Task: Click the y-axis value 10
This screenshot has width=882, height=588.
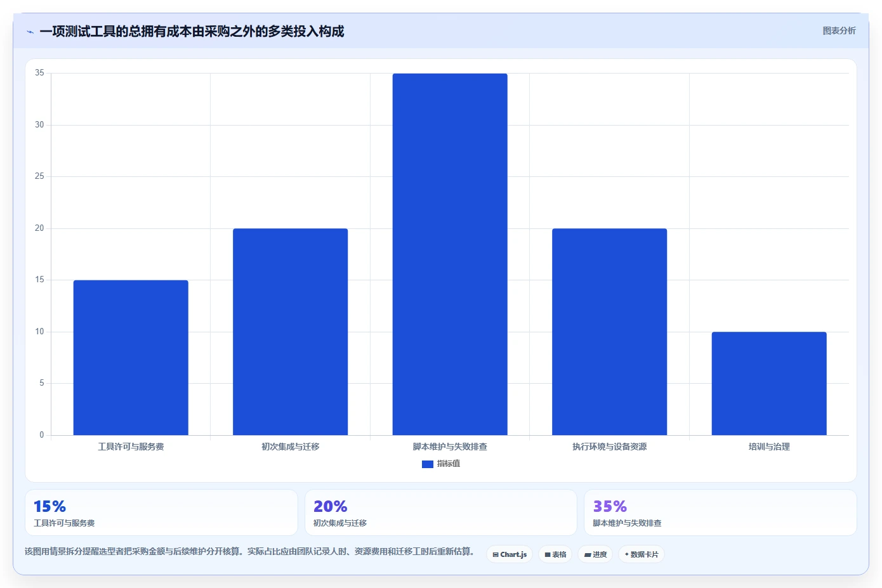Action: point(39,332)
